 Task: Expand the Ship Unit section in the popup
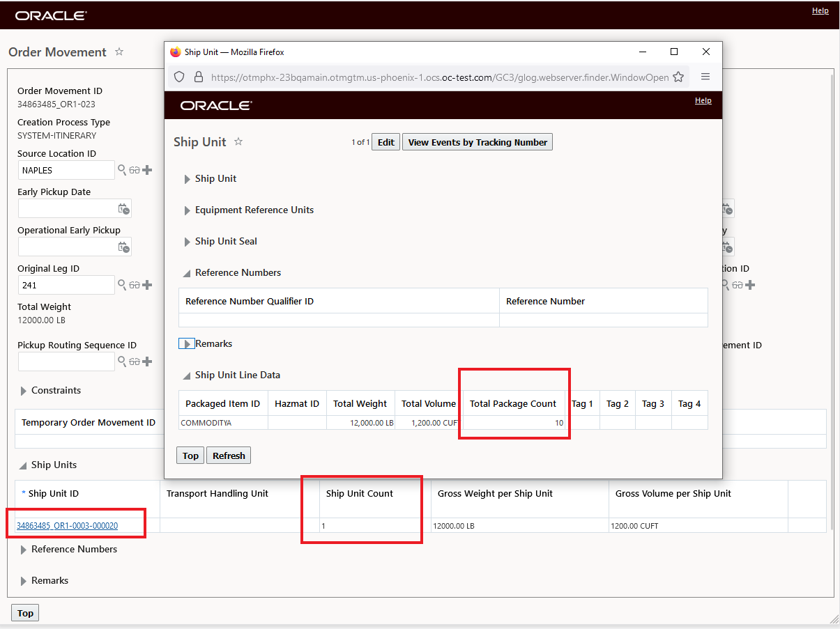(187, 179)
